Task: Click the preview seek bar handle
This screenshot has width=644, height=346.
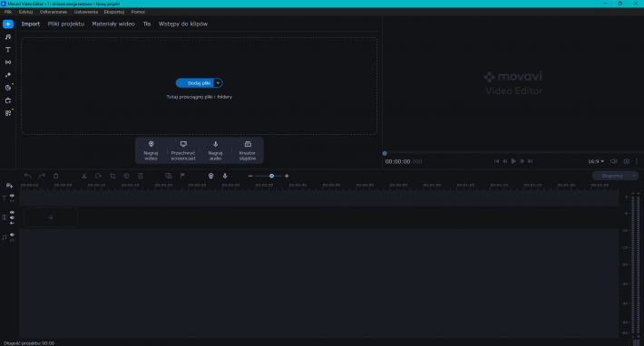Action: (x=385, y=154)
